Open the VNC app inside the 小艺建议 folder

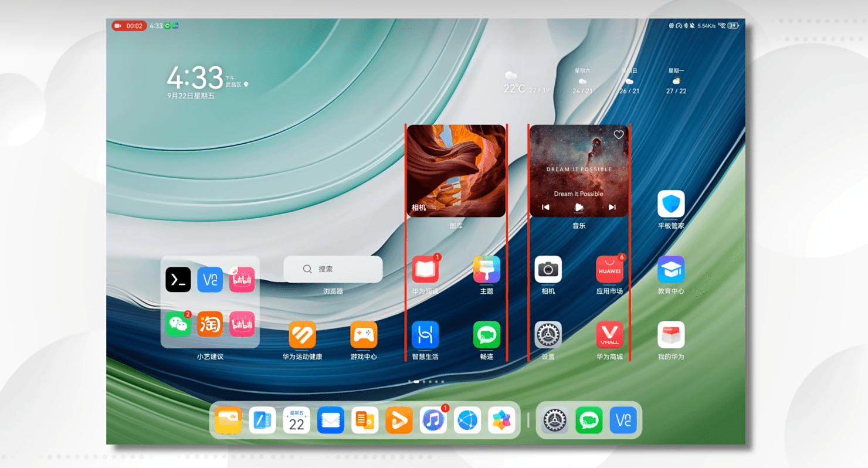point(210,279)
